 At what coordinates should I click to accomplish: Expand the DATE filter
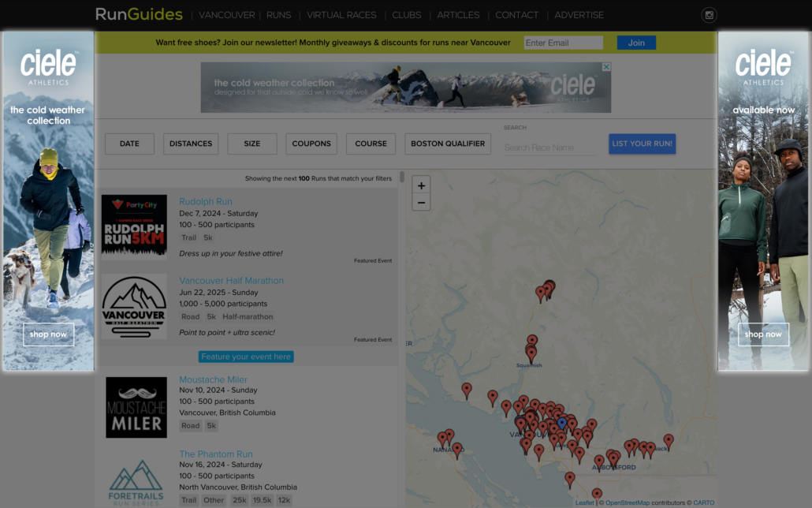(x=129, y=144)
